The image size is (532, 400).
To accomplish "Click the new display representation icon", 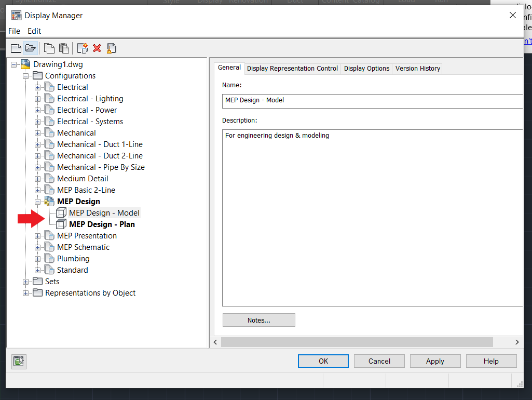I will (82, 48).
